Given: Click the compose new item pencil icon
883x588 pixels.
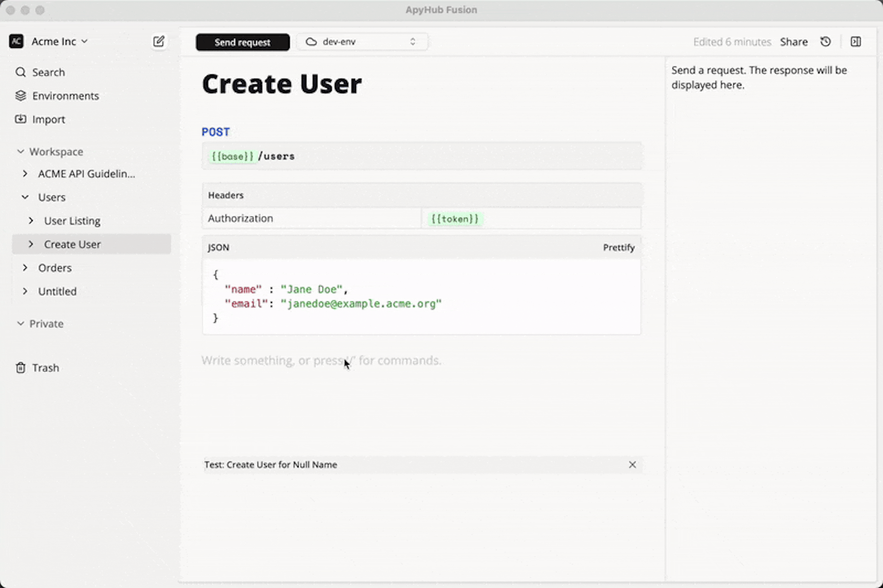Looking at the screenshot, I should (x=159, y=41).
